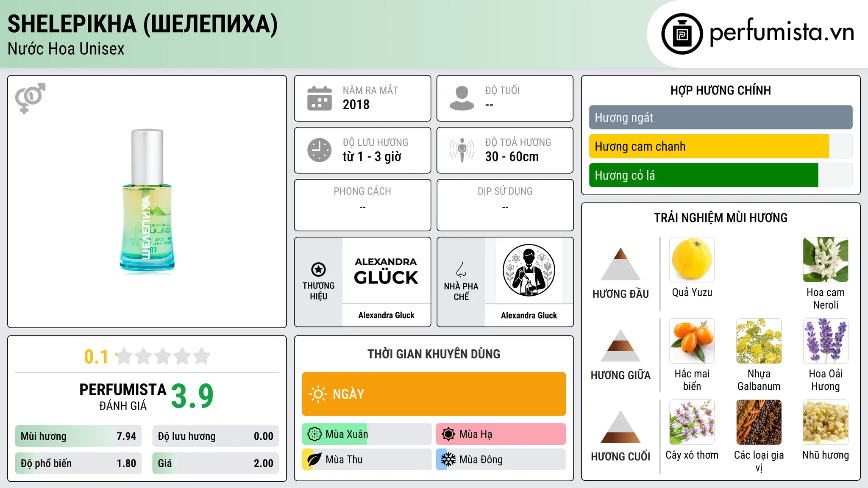This screenshot has width=868, height=488.
Task: Click the Thời gian khuyên dùng heading
Action: pos(434,354)
